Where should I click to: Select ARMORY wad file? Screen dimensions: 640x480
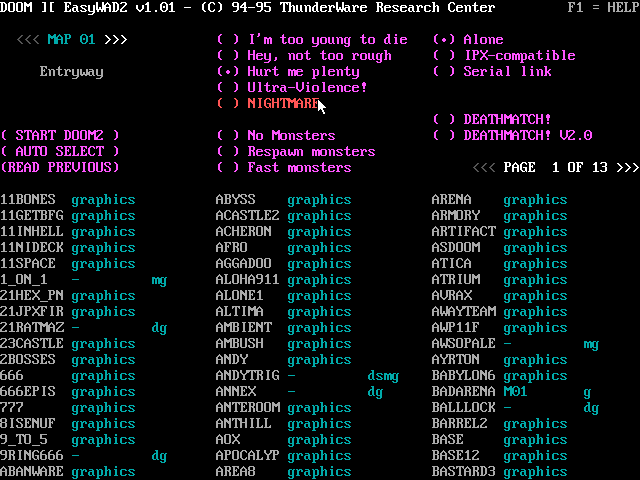(456, 215)
